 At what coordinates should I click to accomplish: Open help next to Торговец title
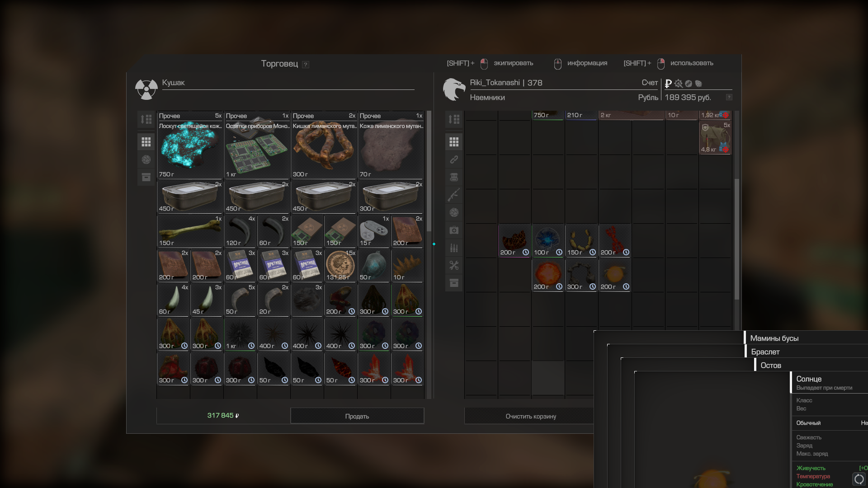tap(306, 65)
